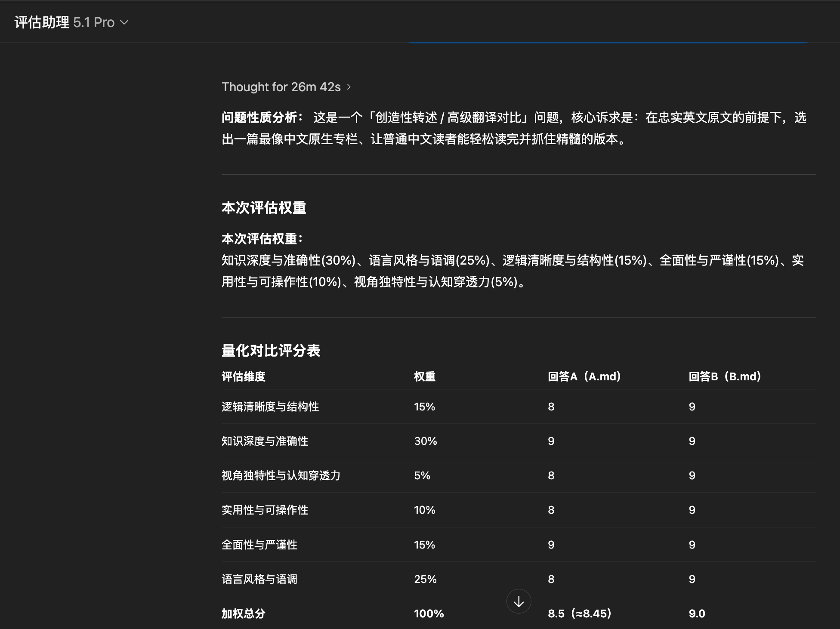Click the 回答A（A.md）column header
Screen dimensions: 840x629
point(584,376)
